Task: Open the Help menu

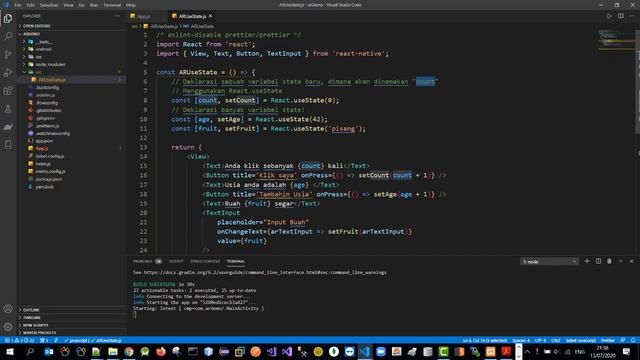Action: [x=131, y=5]
